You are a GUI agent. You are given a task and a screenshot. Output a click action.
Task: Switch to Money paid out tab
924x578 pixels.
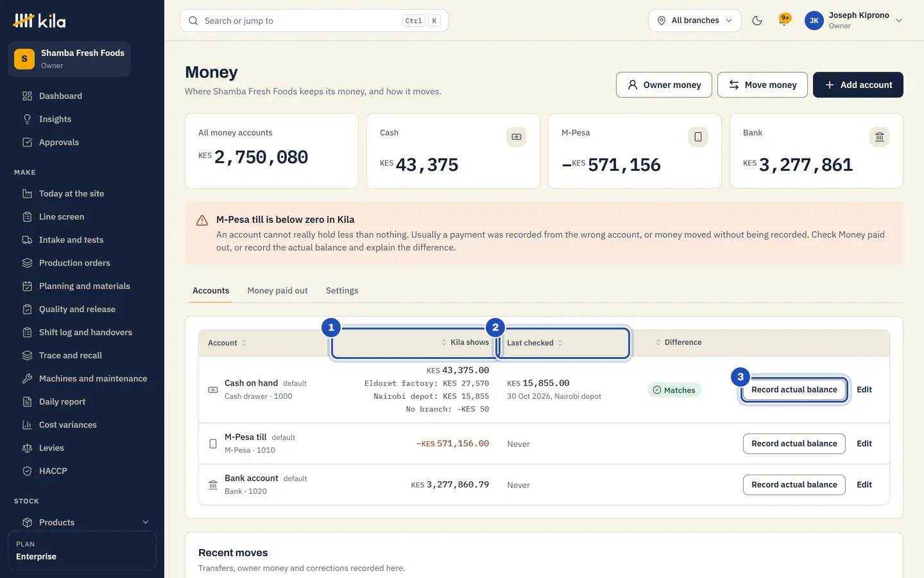pos(278,290)
